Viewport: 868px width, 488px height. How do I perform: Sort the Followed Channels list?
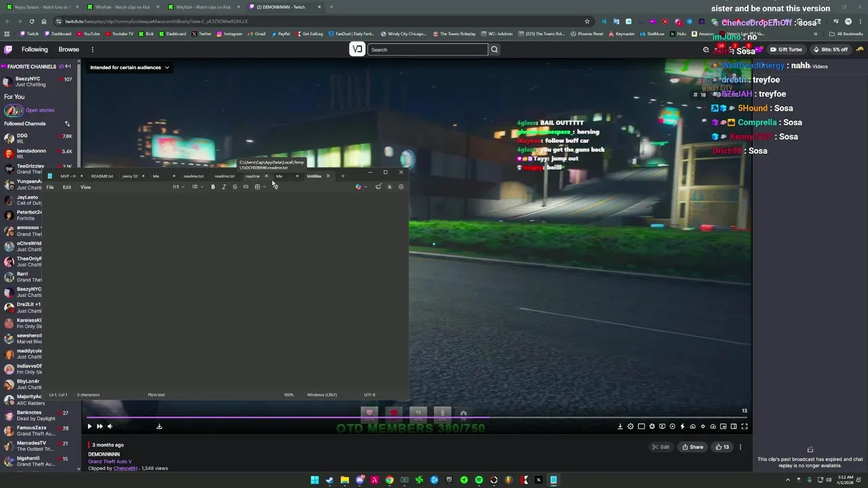pos(67,123)
